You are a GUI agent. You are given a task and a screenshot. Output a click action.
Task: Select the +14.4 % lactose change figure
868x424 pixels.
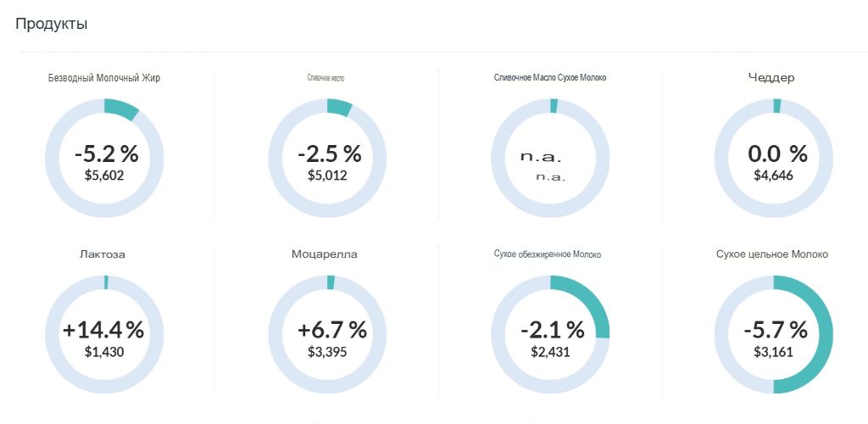click(x=103, y=330)
